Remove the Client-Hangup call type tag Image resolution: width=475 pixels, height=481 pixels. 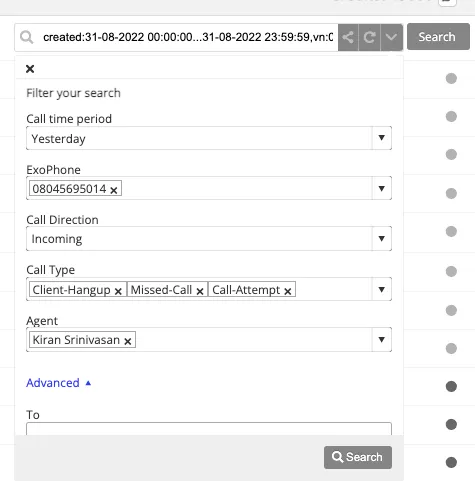tap(118, 291)
